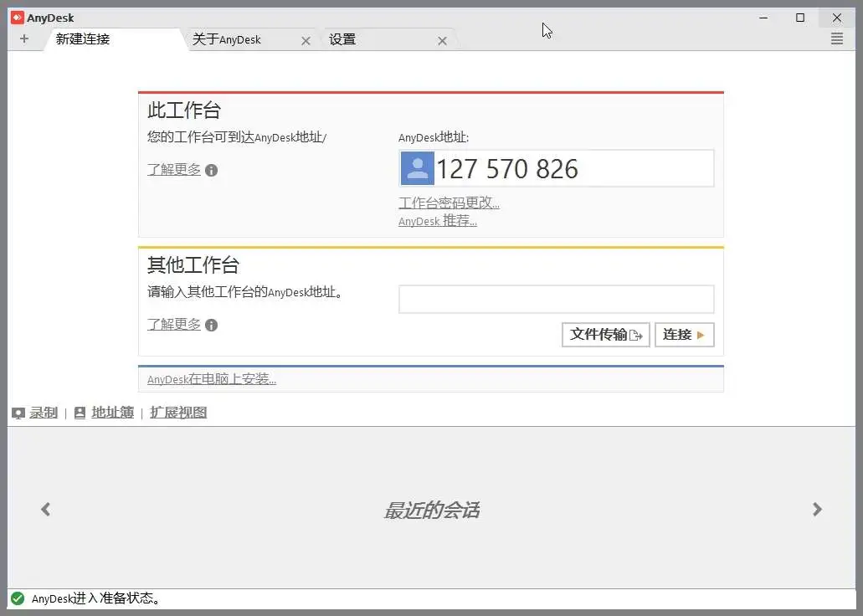The image size is (863, 616).
Task: Open the hamburger menu at top right
Action: pos(836,38)
